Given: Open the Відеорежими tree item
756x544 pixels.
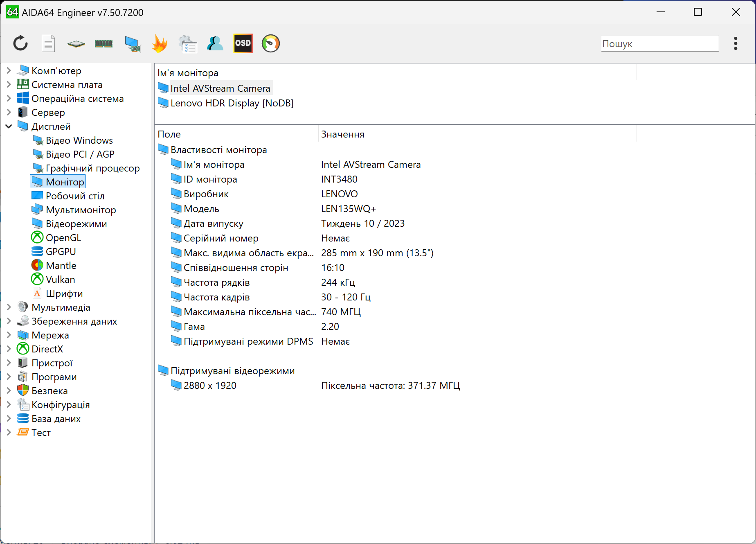Looking at the screenshot, I should pos(76,224).
